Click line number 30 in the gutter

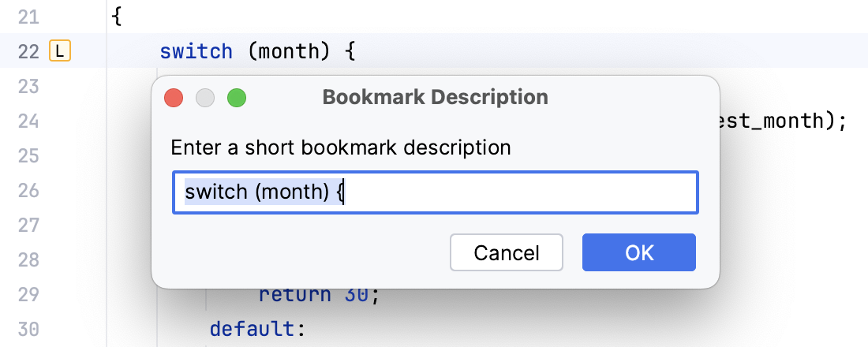pyautogui.click(x=28, y=330)
